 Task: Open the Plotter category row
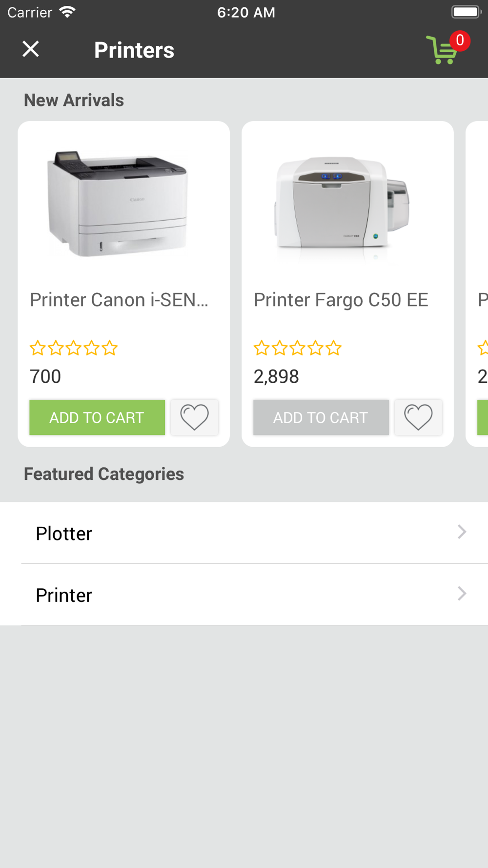pos(244,533)
